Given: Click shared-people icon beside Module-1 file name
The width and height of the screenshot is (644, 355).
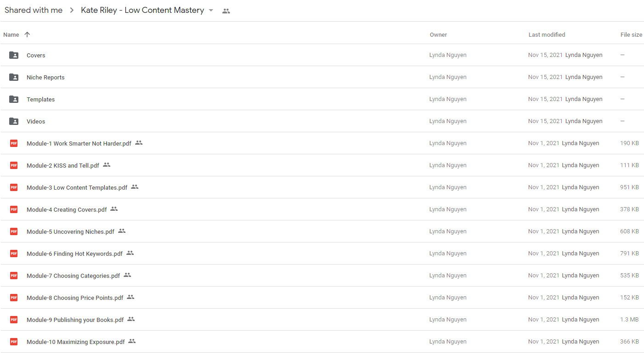Looking at the screenshot, I should pyautogui.click(x=139, y=143).
